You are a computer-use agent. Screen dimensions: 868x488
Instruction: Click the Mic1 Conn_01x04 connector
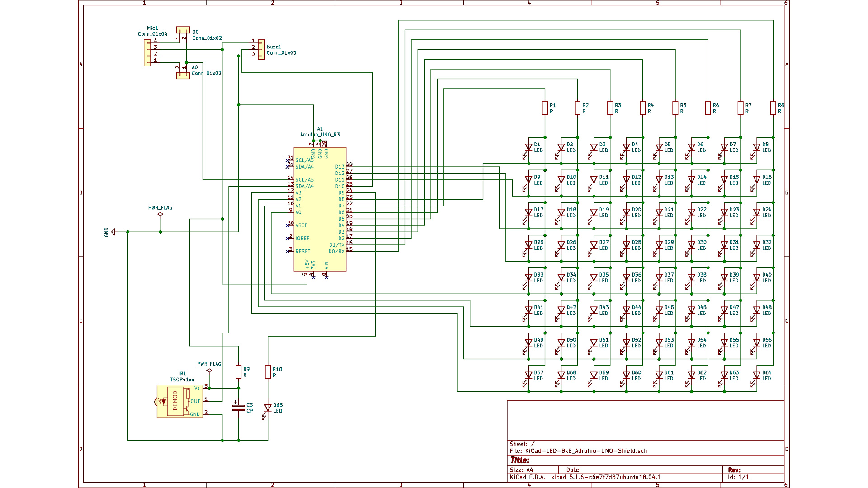coord(147,53)
